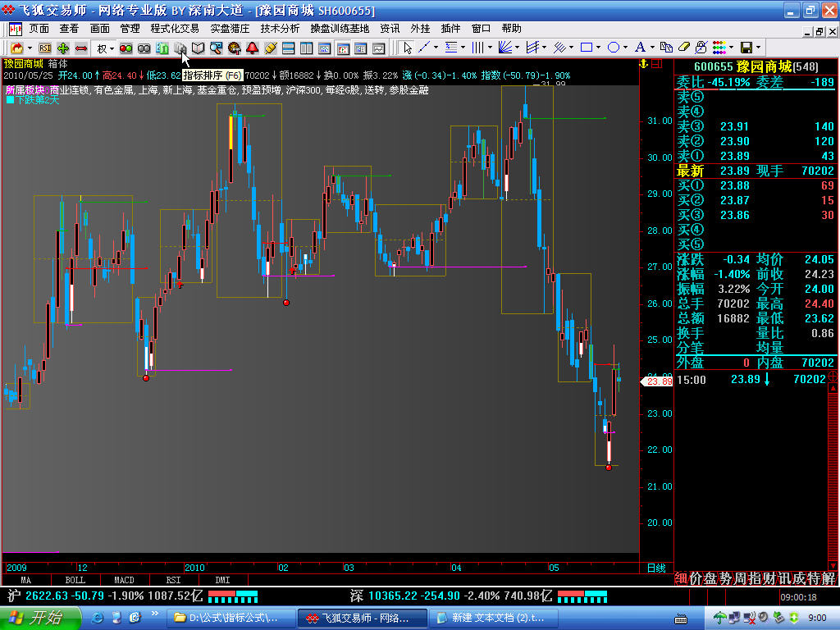Select the horizontal split layout icon
The width and height of the screenshot is (840, 630).
pos(288,48)
